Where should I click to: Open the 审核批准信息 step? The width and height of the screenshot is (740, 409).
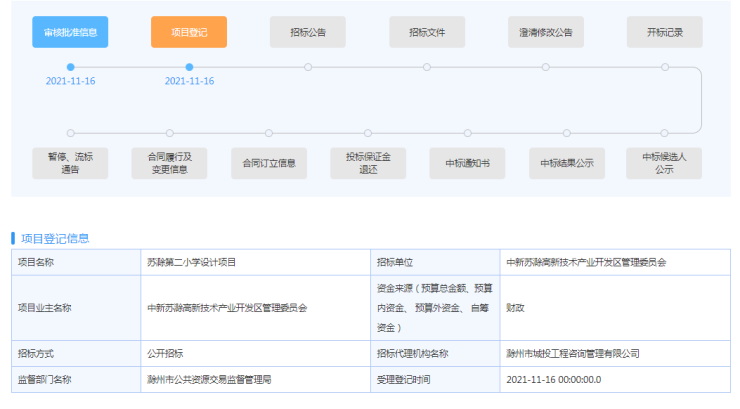click(70, 32)
